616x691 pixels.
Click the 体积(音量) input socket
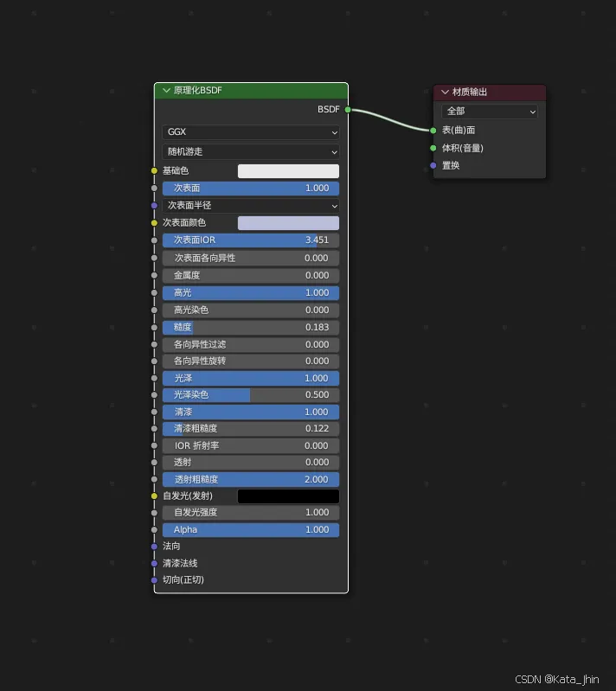click(x=433, y=148)
